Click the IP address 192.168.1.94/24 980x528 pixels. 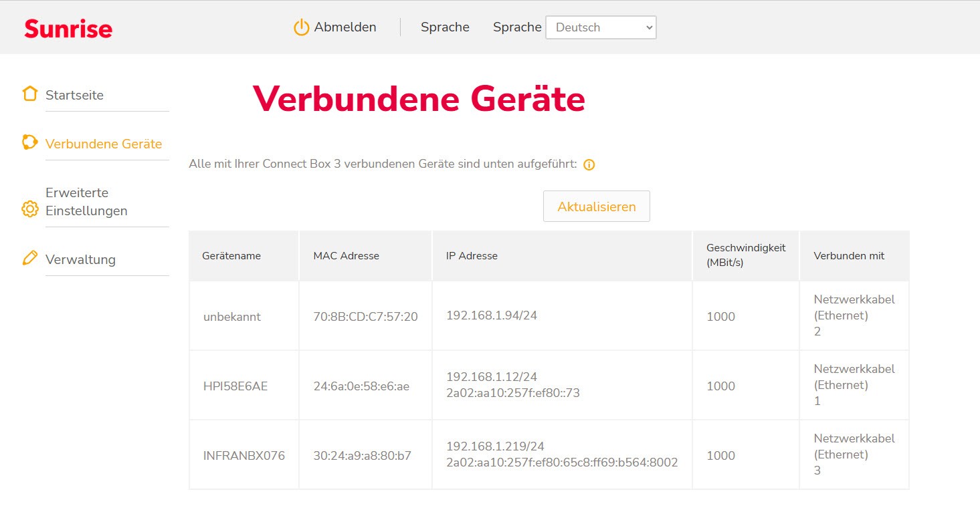click(x=492, y=315)
